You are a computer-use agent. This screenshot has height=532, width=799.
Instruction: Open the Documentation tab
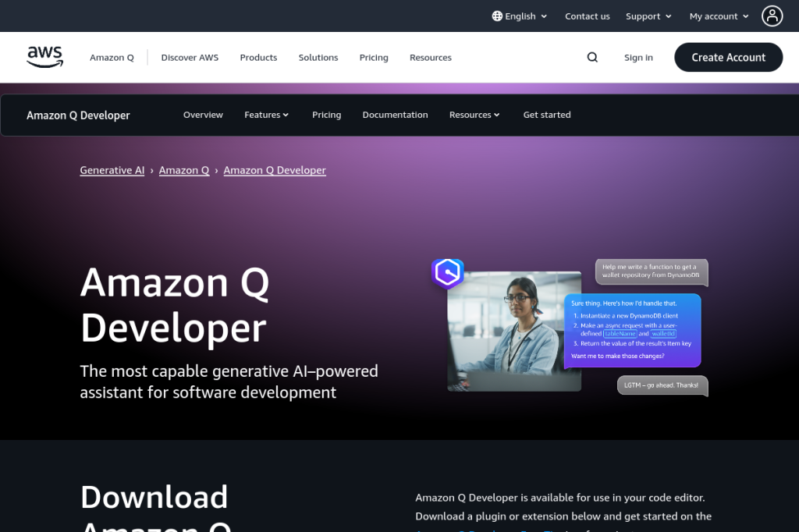[395, 115]
